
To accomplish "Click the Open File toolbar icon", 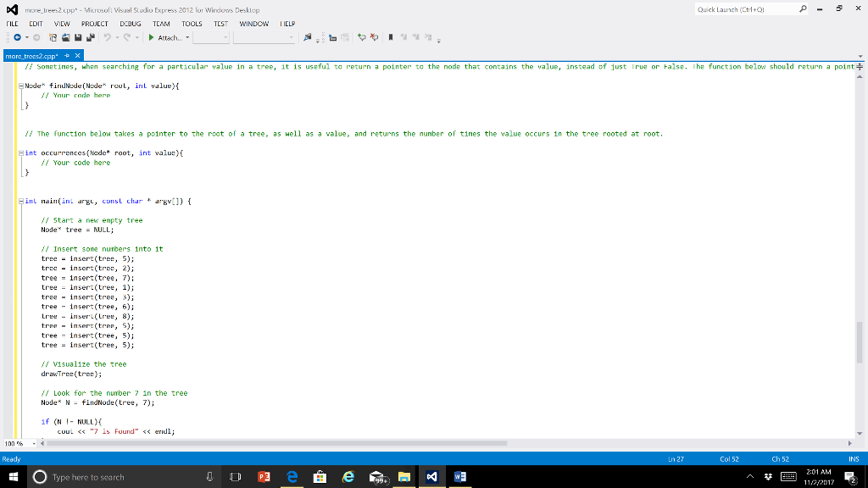I will 67,37.
